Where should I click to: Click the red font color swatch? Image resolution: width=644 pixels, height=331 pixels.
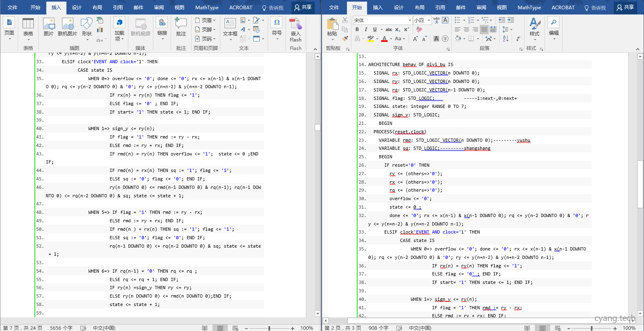[384, 39]
